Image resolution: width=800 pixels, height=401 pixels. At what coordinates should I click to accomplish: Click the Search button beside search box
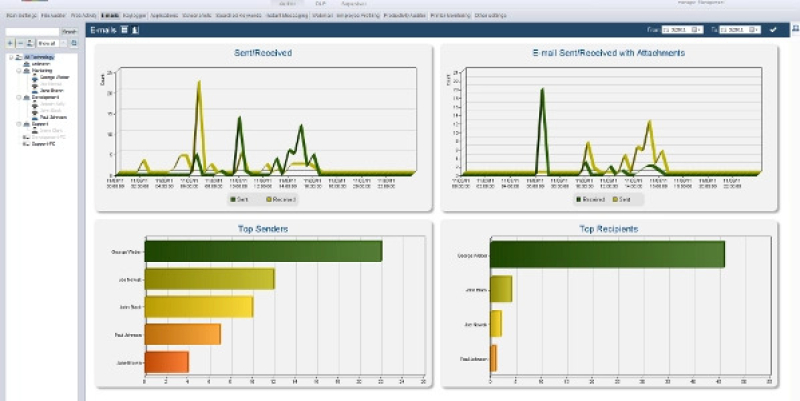pyautogui.click(x=69, y=32)
